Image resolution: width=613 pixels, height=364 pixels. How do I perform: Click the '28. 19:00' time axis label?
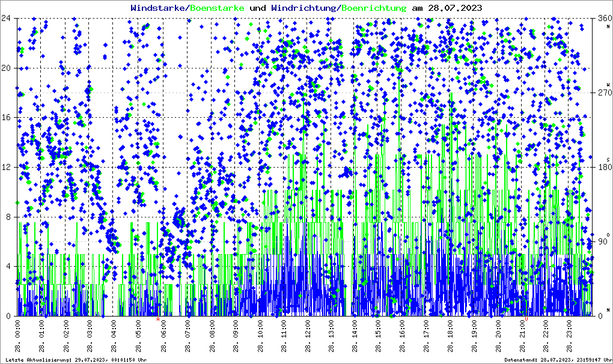[x=474, y=336]
